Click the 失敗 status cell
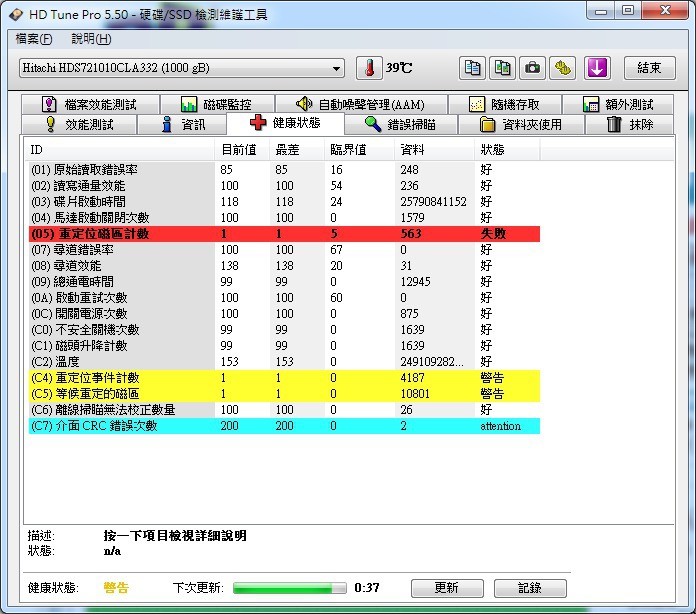 [x=493, y=234]
